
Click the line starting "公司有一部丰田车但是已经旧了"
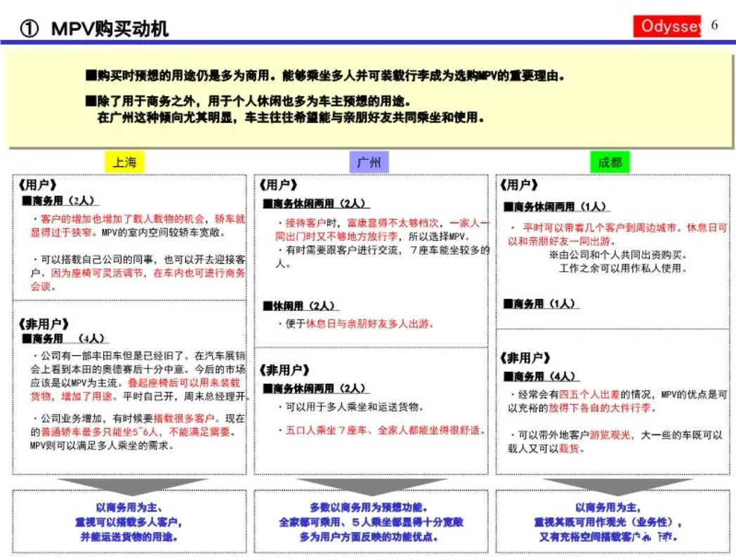click(139, 356)
